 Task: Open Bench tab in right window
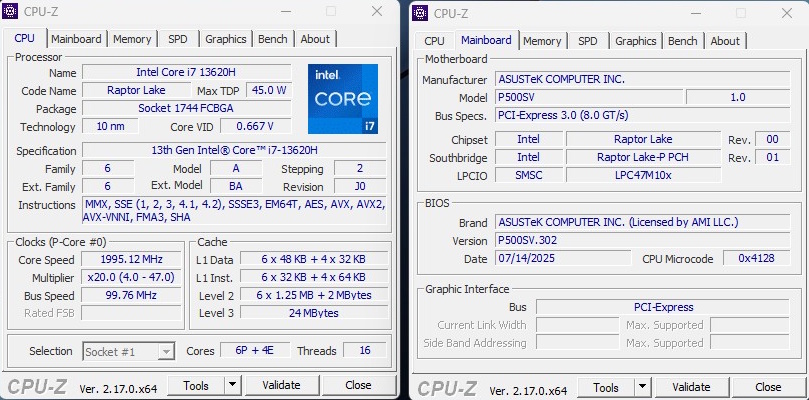pos(683,41)
